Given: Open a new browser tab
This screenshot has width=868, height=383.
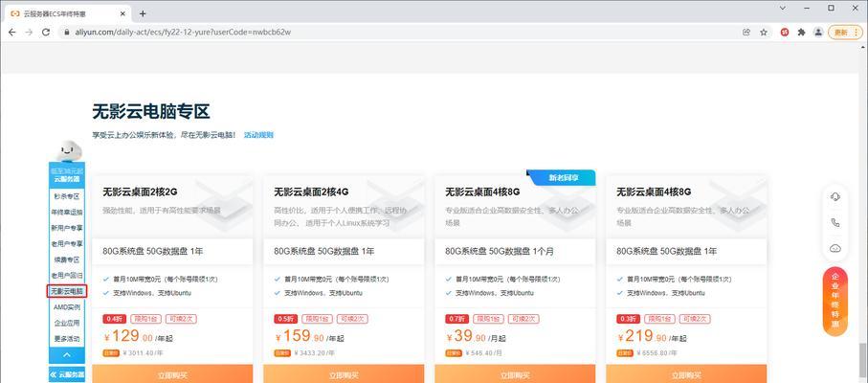Looking at the screenshot, I should (x=143, y=13).
